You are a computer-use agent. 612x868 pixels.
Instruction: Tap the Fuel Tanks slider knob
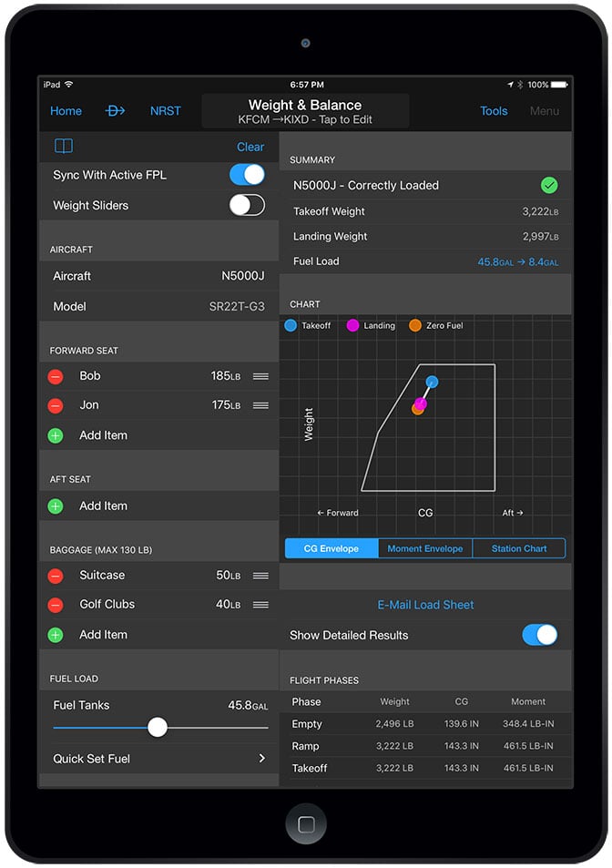tap(158, 728)
